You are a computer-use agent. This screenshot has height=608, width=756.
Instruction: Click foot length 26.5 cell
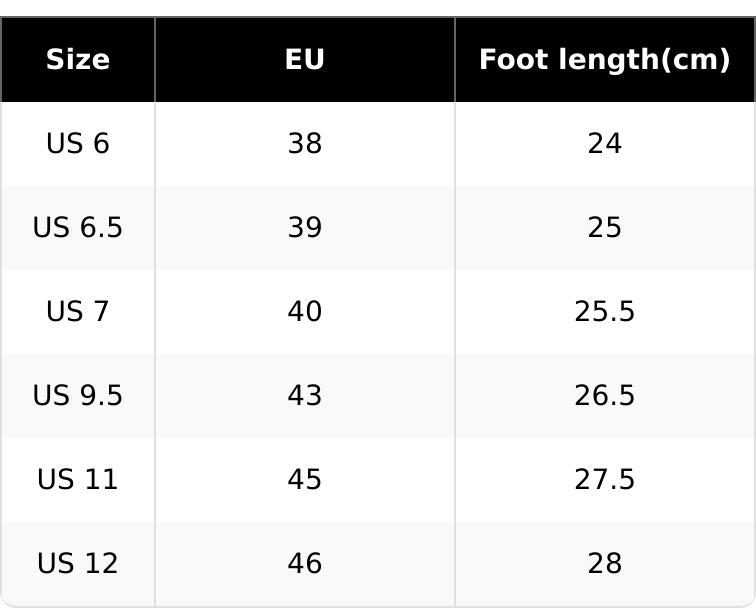tap(604, 396)
